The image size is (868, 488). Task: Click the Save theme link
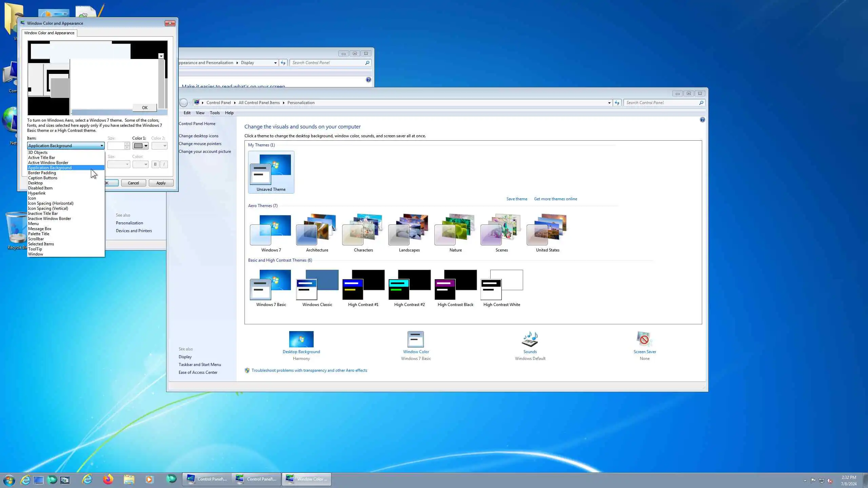(517, 199)
